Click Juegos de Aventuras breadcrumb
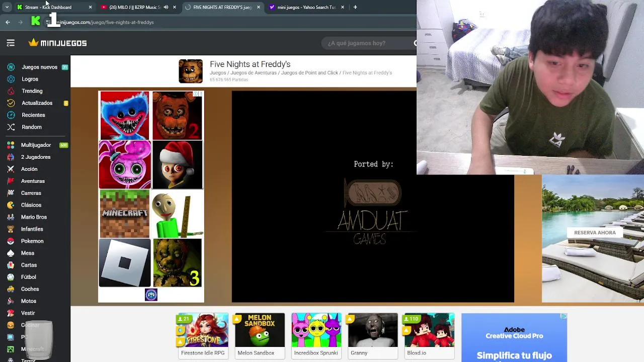The width and height of the screenshot is (644, 362). pos(254,73)
